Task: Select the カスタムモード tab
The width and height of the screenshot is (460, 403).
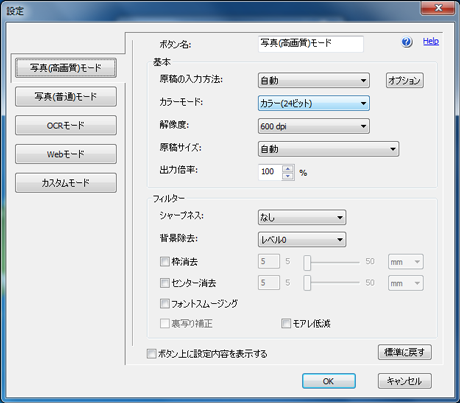Action: pyautogui.click(x=66, y=183)
